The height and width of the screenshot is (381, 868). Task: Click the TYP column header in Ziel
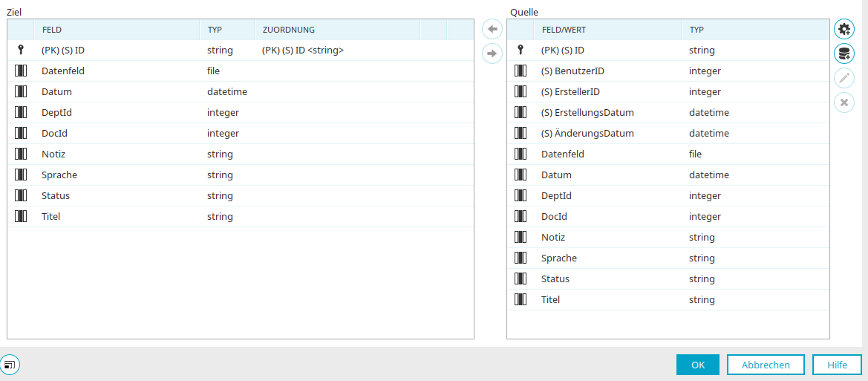tap(227, 30)
